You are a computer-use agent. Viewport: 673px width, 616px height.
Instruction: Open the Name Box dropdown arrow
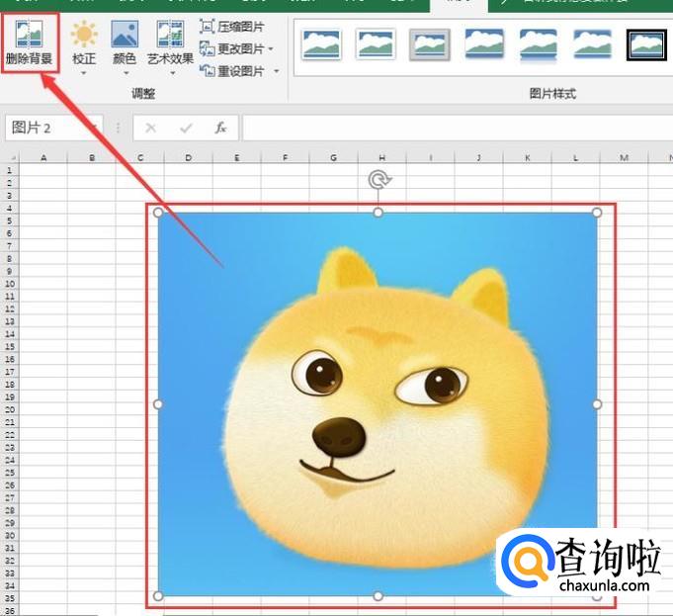95,128
